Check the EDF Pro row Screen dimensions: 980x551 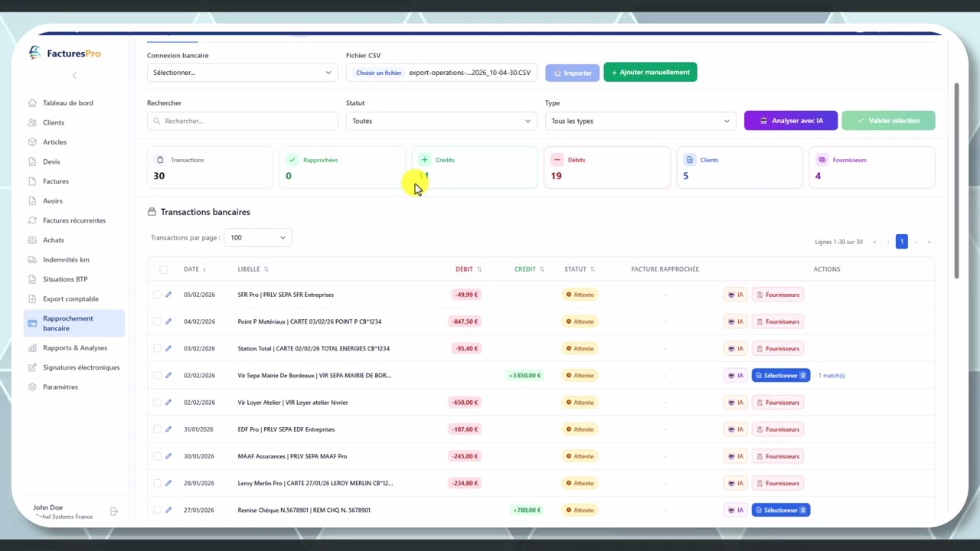(157, 429)
